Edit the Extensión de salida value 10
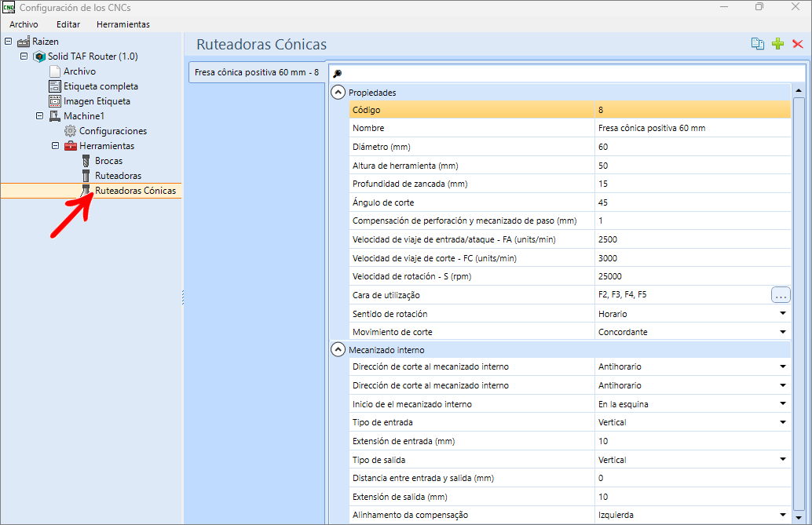Viewport: 812px width, 525px height. (693, 497)
